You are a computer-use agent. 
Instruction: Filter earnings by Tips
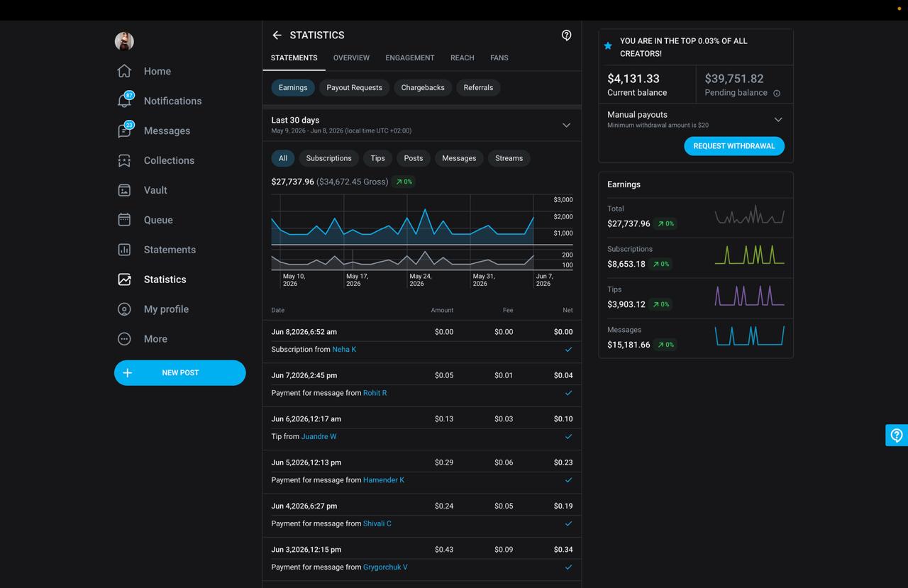[377, 158]
